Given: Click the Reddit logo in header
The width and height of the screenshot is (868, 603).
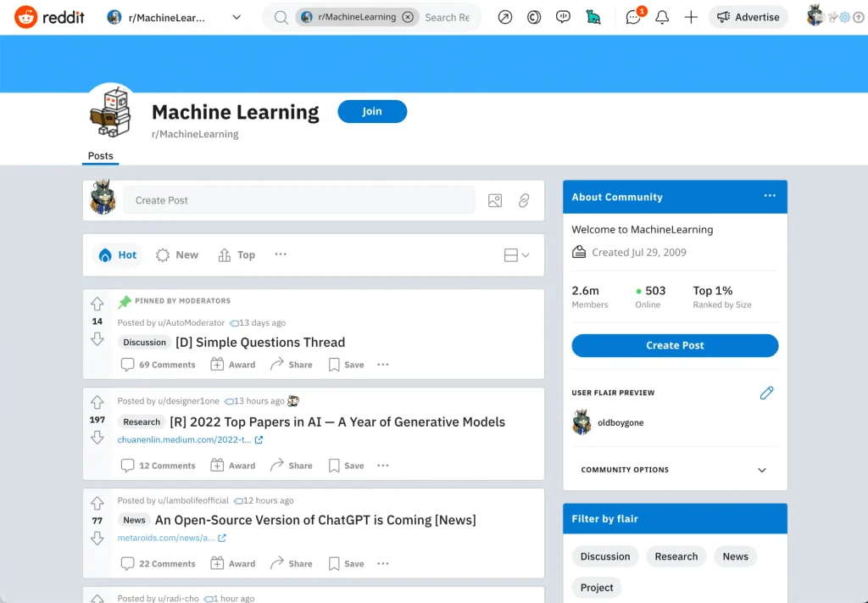Looking at the screenshot, I should click(49, 17).
